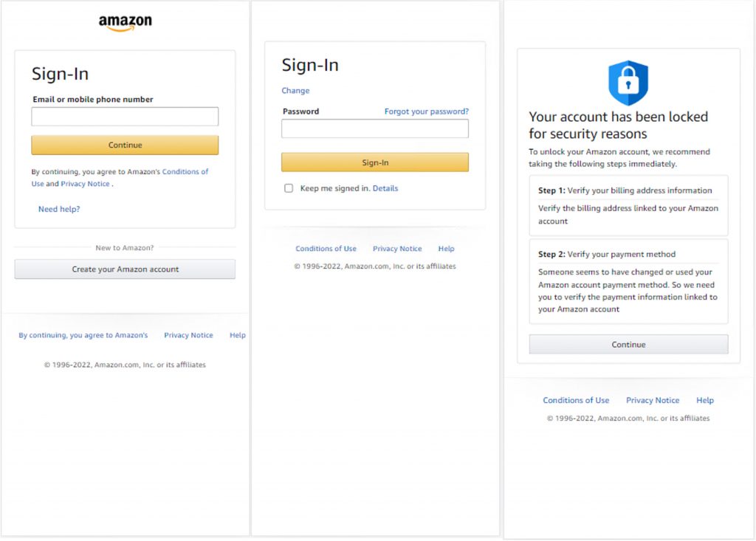The image size is (756, 541).
Task: Open the Forgot your password? link
Action: click(426, 111)
